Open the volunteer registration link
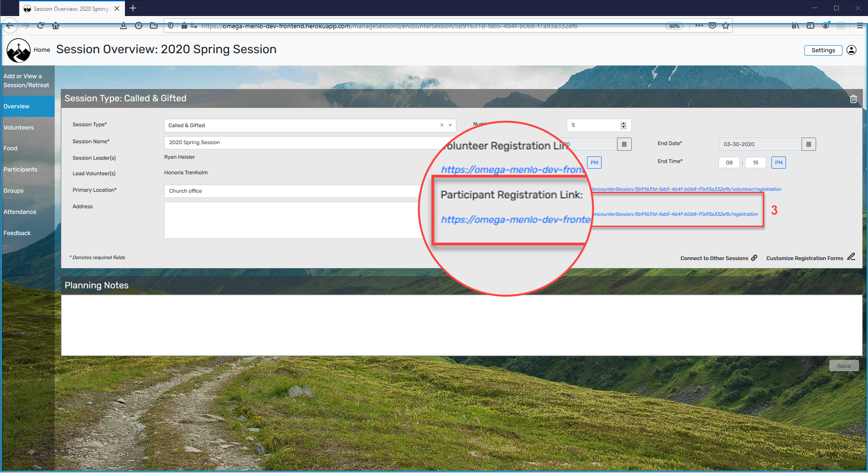This screenshot has height=473, width=868. tap(686, 189)
